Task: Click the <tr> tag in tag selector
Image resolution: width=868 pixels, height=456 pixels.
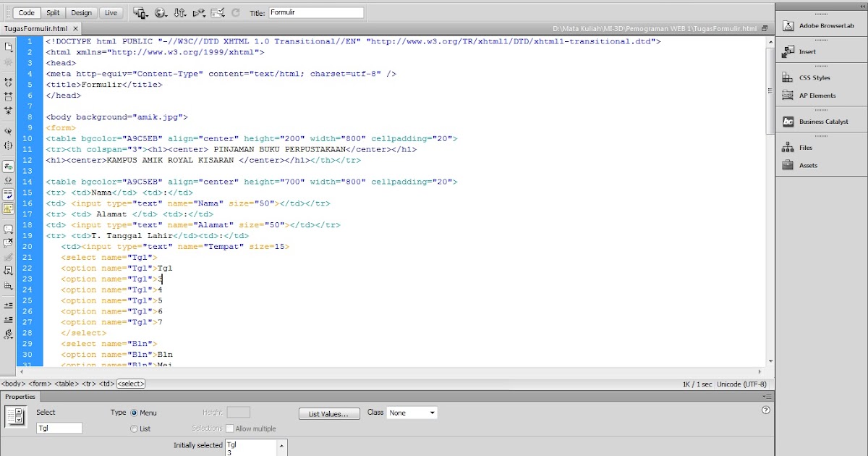Action: [x=89, y=384]
